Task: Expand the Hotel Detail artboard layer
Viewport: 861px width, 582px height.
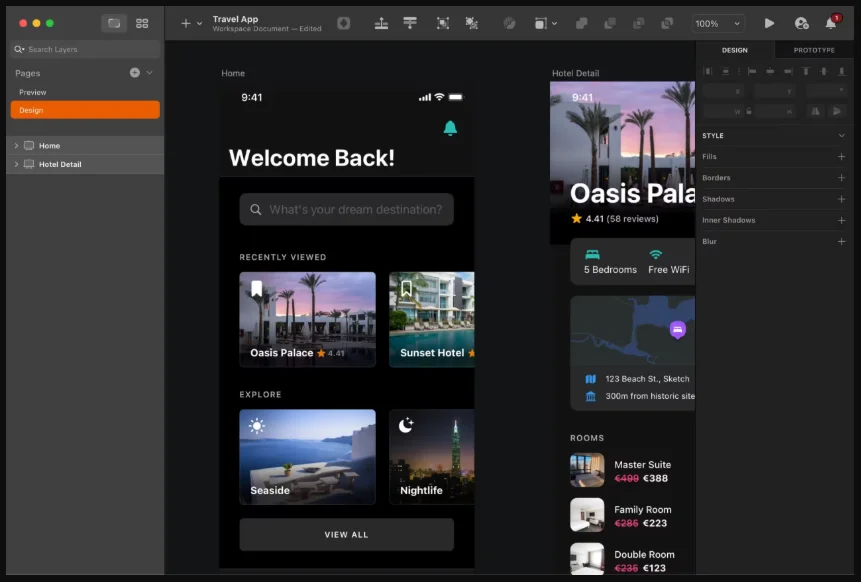Action: 16,164
